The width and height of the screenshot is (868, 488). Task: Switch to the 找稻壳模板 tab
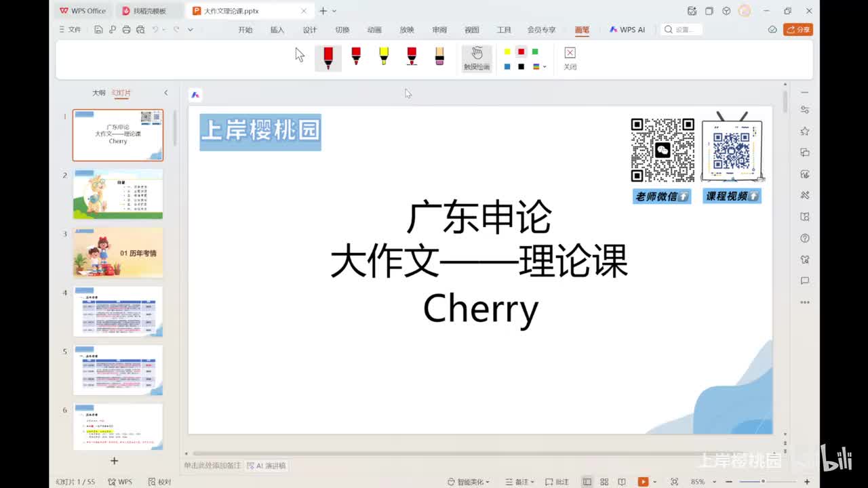(150, 11)
